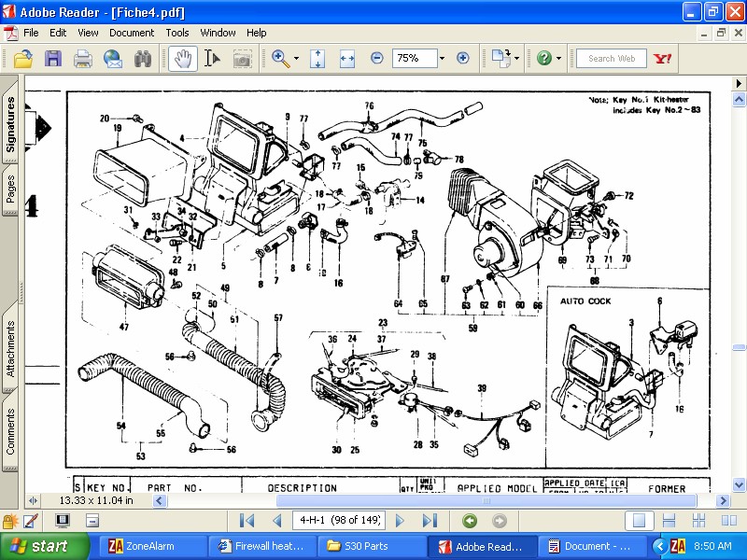Switch to Continuous page layout
Screen dimensions: 747x560
pos(669,521)
